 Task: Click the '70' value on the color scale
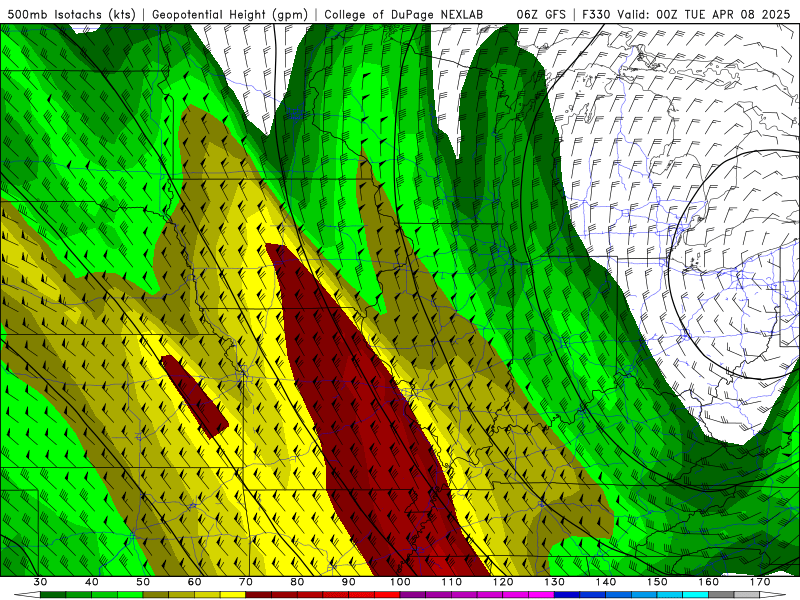pos(246,582)
